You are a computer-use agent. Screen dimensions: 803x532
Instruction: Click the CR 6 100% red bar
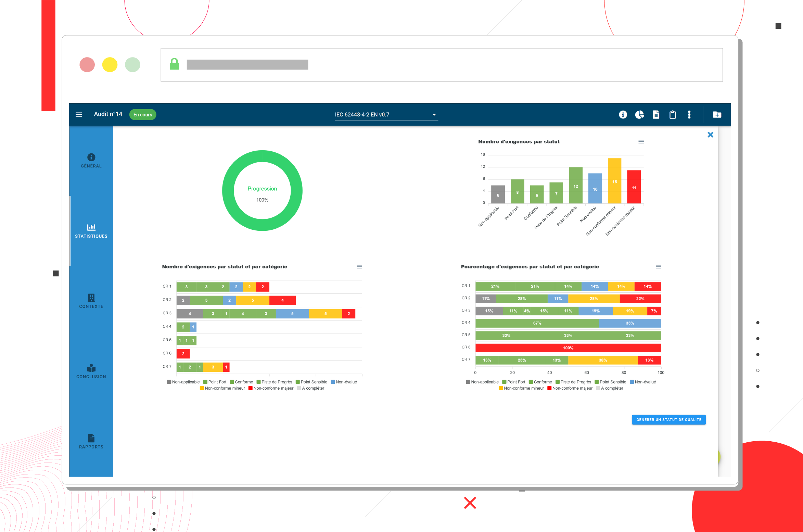tap(568, 348)
